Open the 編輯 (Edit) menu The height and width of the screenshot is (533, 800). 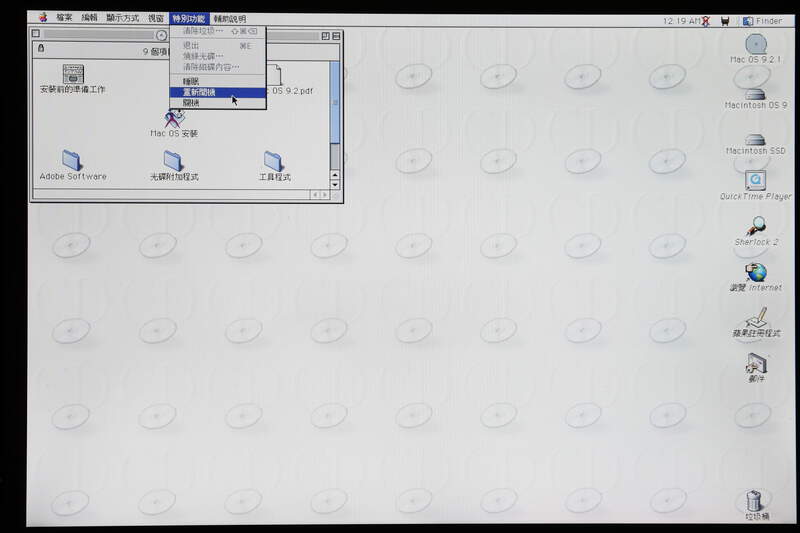coord(89,18)
